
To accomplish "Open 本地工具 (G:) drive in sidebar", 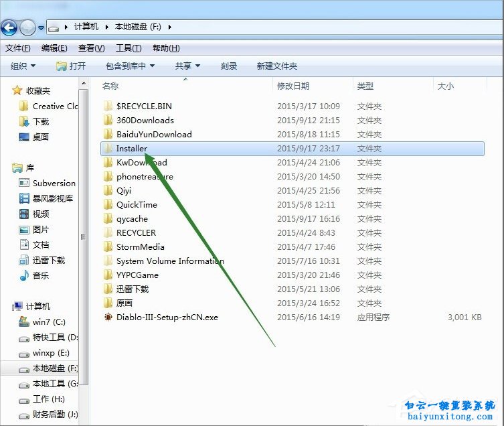I will (48, 384).
